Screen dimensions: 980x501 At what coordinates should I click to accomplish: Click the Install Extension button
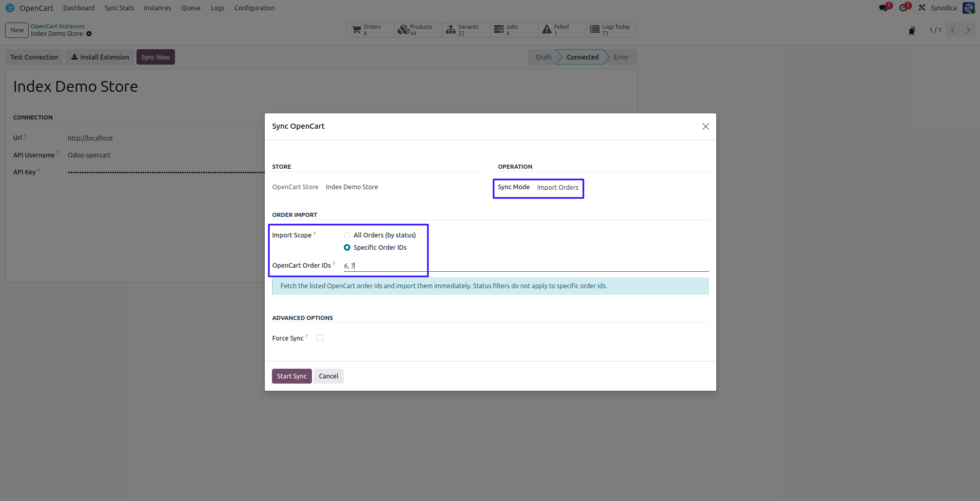[100, 57]
